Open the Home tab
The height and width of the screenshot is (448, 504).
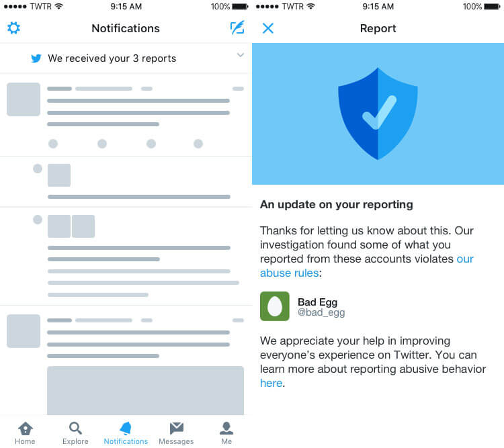25,433
